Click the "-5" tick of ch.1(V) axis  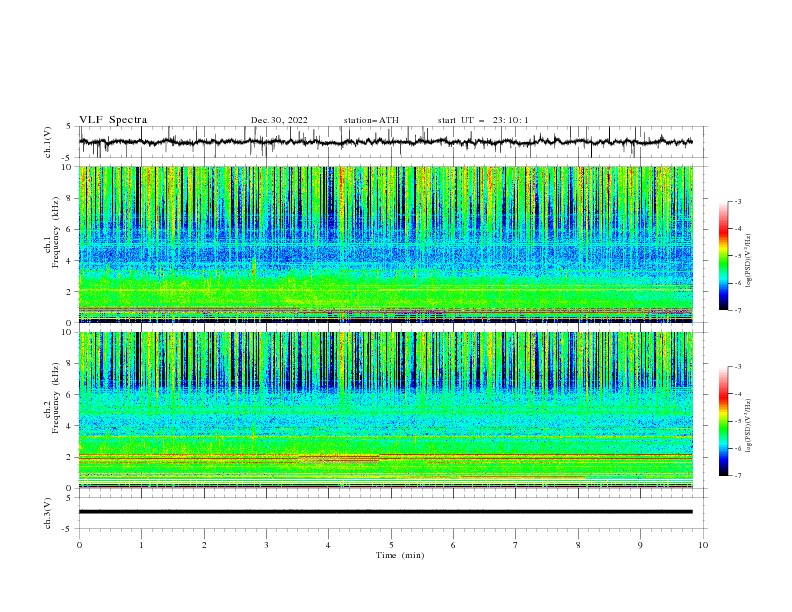tap(68, 158)
